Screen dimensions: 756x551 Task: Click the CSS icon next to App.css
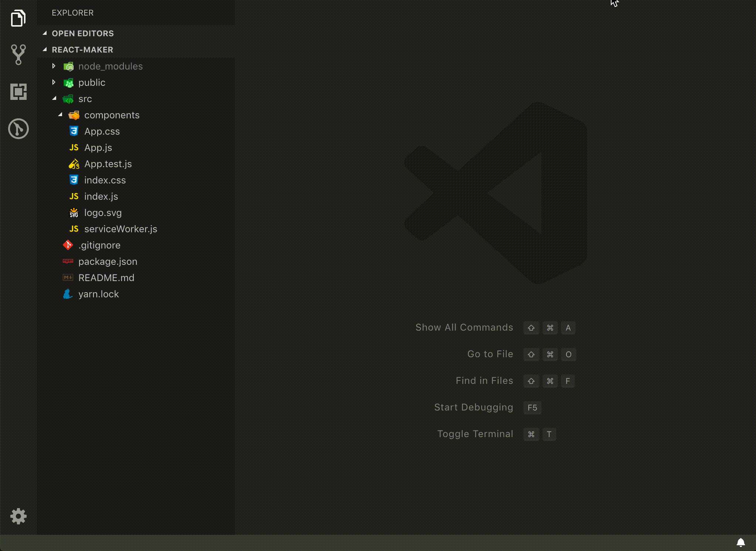coord(74,131)
